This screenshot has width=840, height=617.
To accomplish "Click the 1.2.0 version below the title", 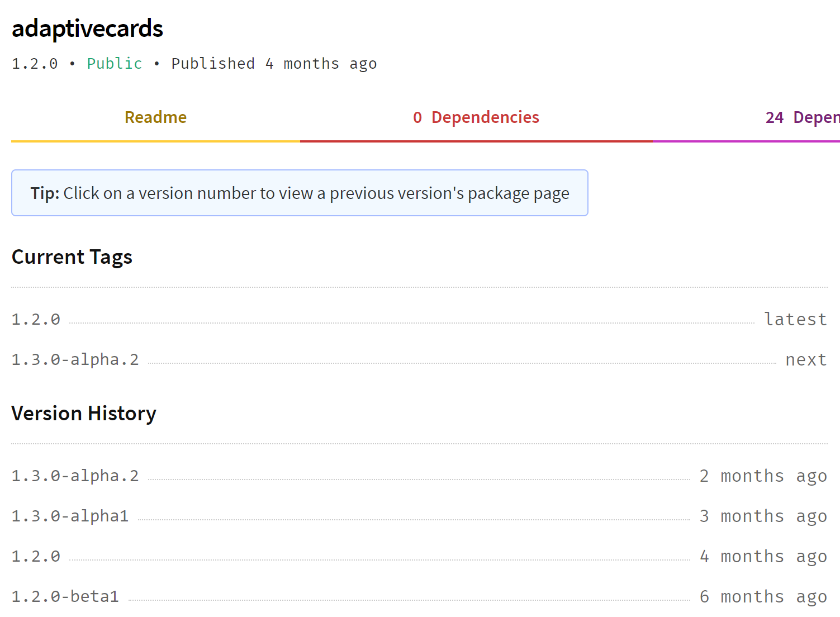I will [x=35, y=64].
